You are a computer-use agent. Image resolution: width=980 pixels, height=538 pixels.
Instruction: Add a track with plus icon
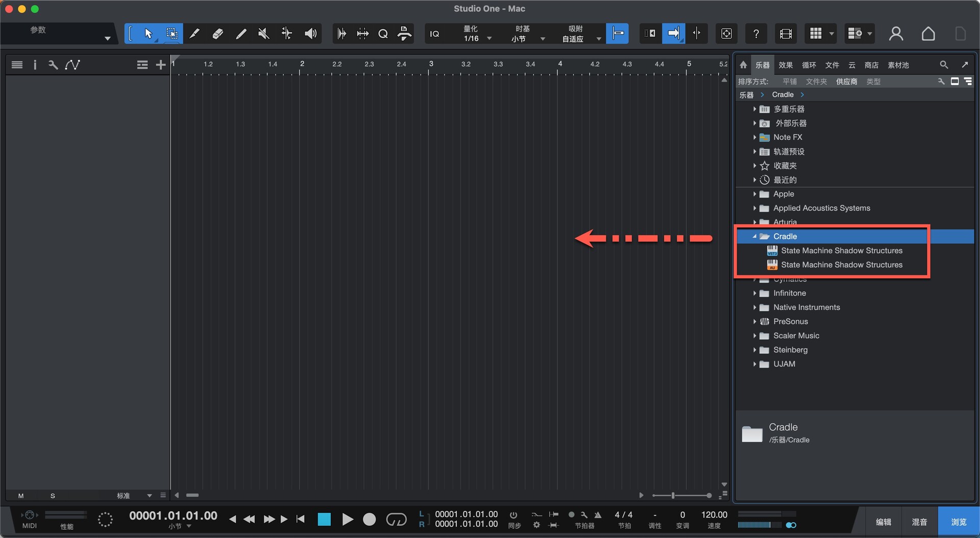[x=160, y=65]
